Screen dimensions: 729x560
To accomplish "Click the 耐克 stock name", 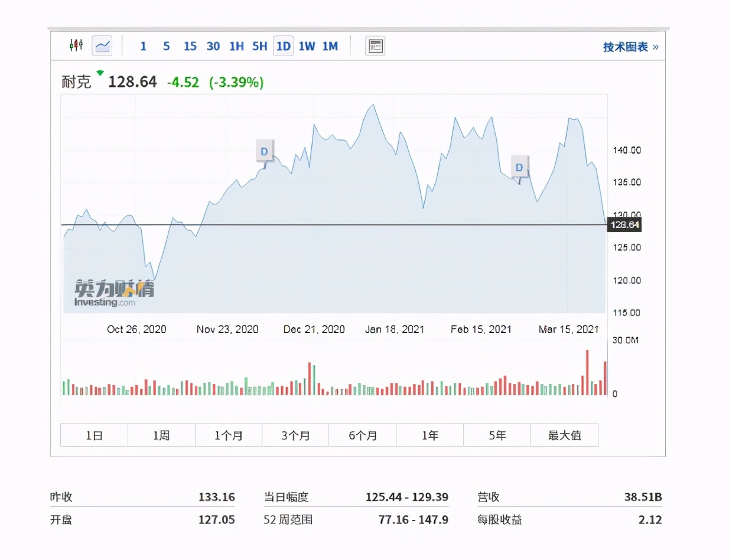I will pyautogui.click(x=77, y=82).
